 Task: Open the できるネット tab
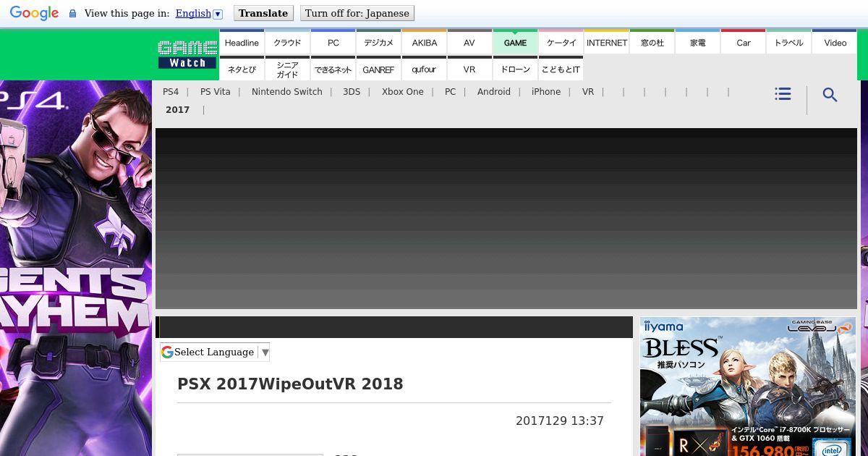tap(333, 69)
